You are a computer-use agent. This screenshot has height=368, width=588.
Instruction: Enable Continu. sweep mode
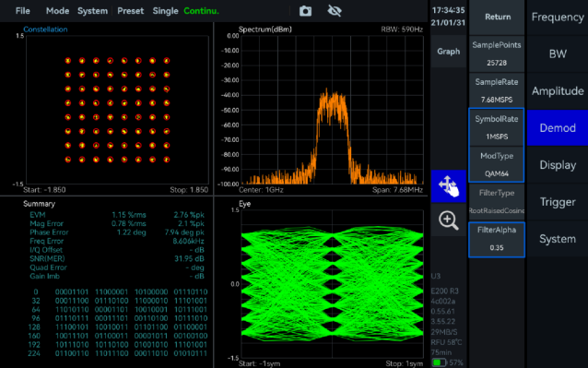201,11
